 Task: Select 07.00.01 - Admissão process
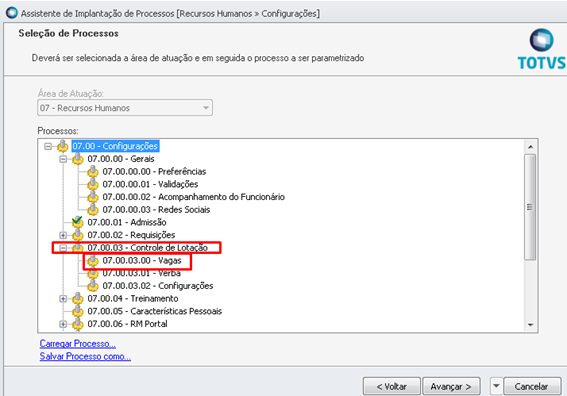coord(127,222)
